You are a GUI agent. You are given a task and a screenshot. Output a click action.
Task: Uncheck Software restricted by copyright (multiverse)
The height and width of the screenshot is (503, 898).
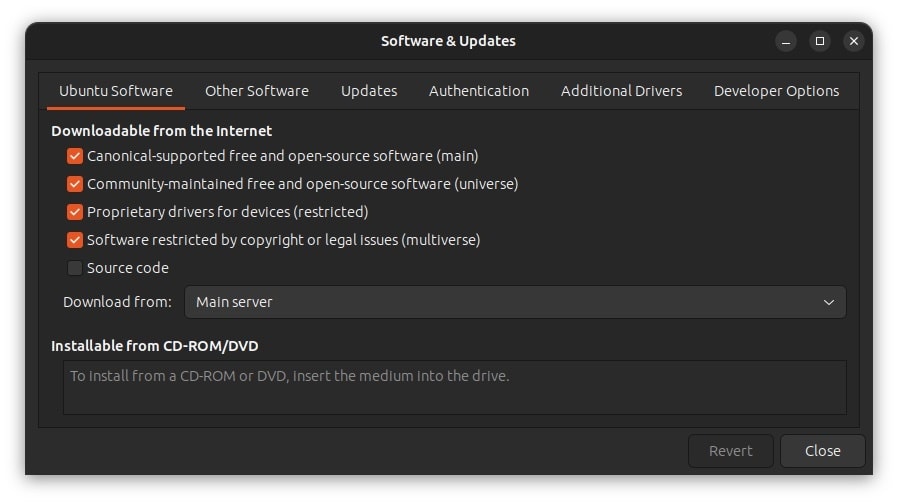[x=75, y=240]
